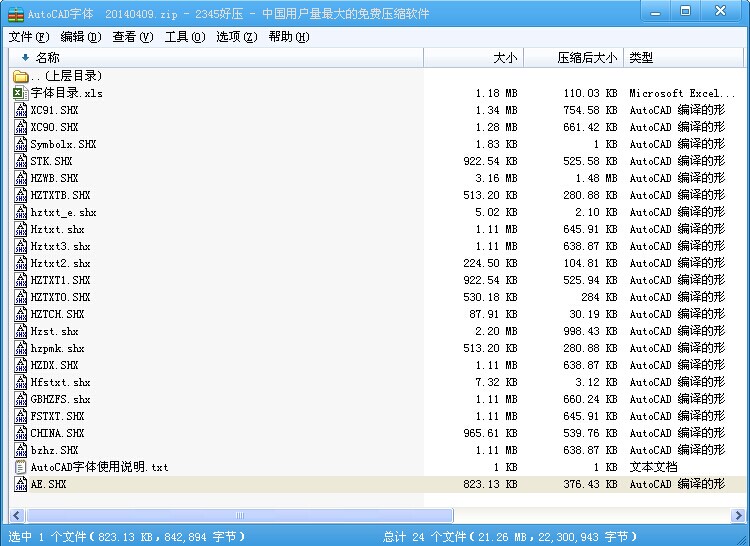This screenshot has height=546, width=750.
Task: Click the SHX icon of Hztxt2.shx
Action: [x=21, y=263]
